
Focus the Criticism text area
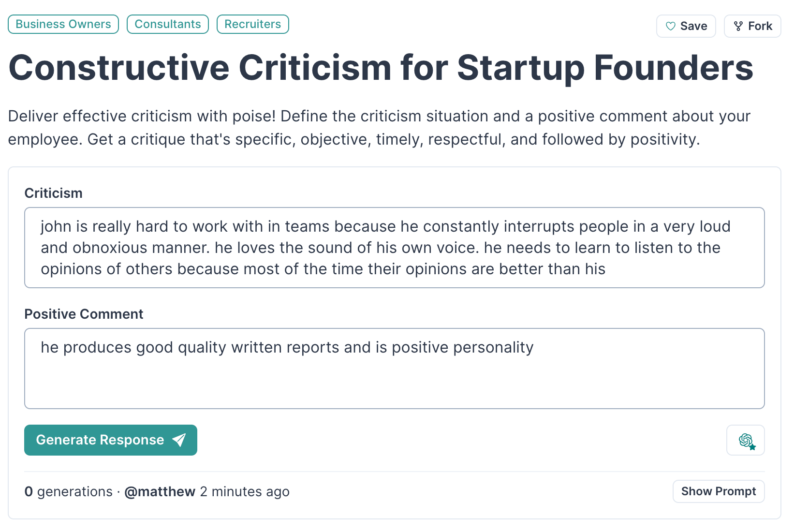pos(394,248)
